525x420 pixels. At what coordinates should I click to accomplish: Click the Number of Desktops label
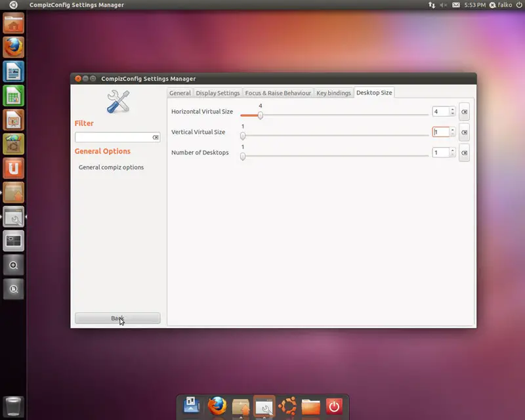pos(200,152)
